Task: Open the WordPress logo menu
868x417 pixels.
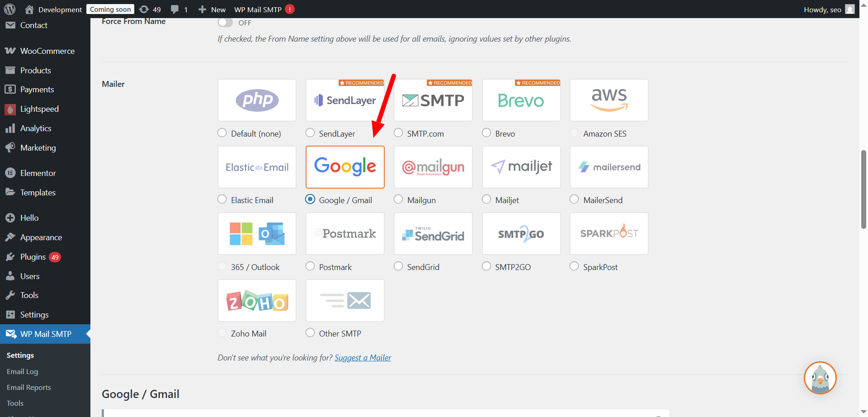Action: 9,9
